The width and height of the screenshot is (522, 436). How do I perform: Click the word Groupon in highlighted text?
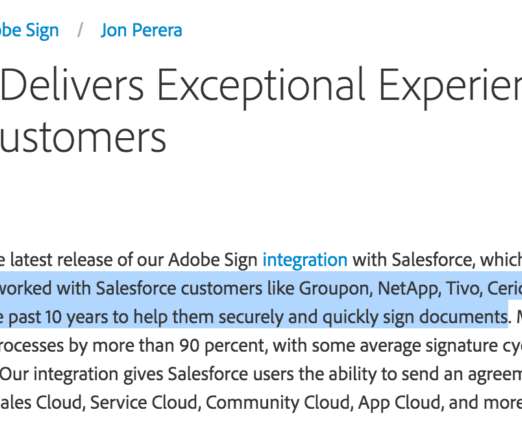pyautogui.click(x=335, y=289)
